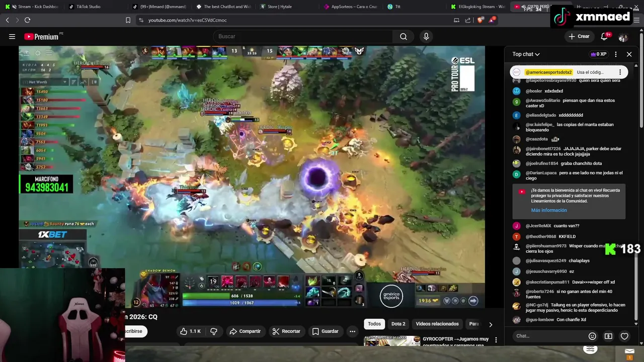The width and height of the screenshot is (644, 362).
Task: Select the Dota 2 filter chip
Action: coord(398,324)
